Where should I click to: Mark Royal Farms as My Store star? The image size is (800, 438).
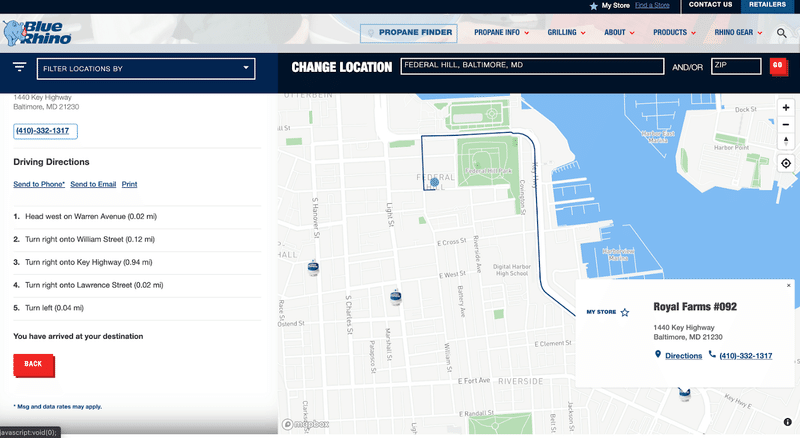click(624, 312)
